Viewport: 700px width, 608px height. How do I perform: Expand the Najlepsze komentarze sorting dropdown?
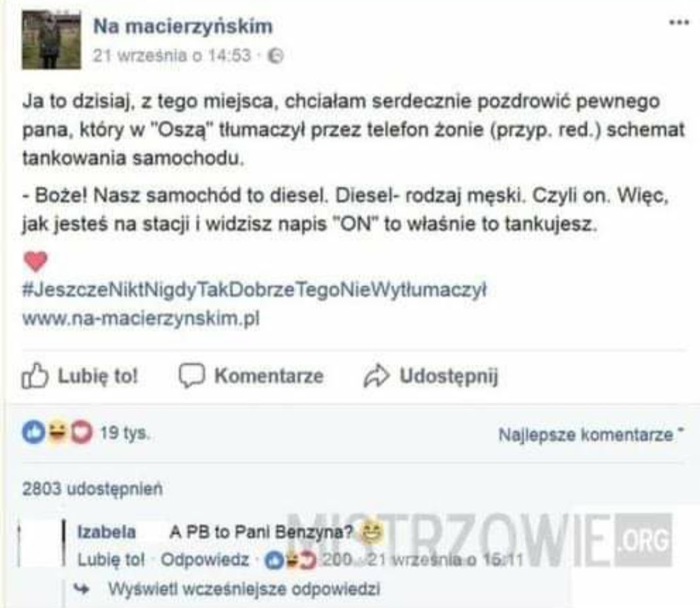coord(591,434)
